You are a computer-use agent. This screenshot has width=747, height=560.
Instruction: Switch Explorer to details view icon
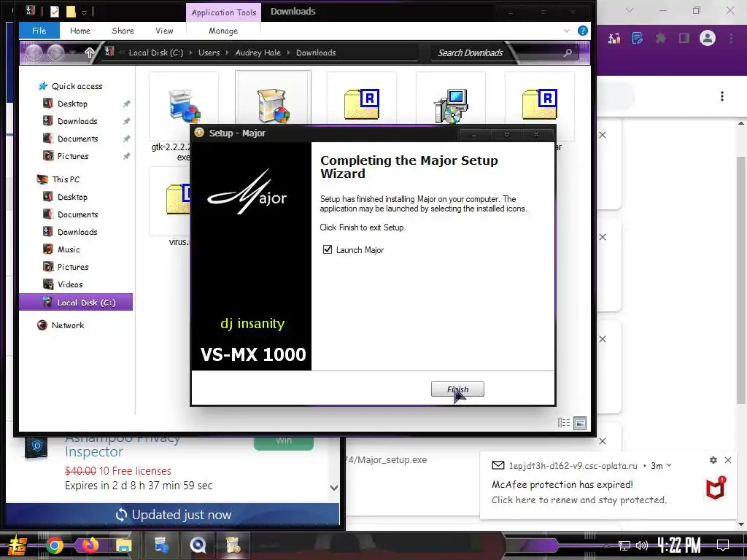[564, 422]
